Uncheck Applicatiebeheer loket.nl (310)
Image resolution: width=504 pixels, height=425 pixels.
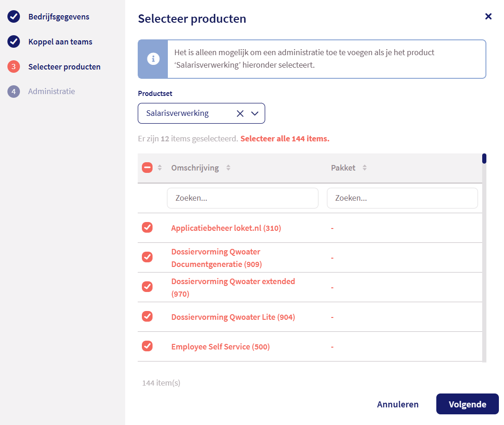click(x=147, y=228)
